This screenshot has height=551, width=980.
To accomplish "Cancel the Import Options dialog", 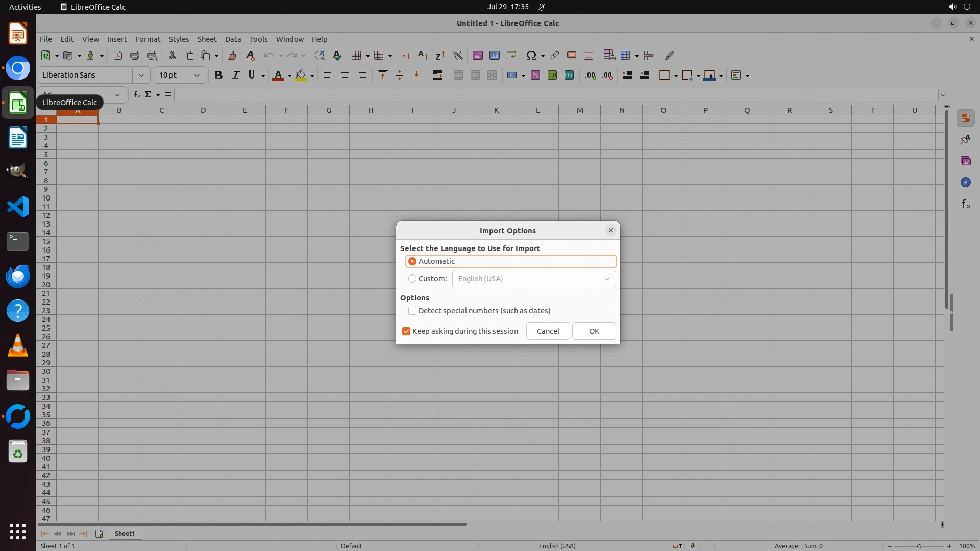I will tap(548, 331).
